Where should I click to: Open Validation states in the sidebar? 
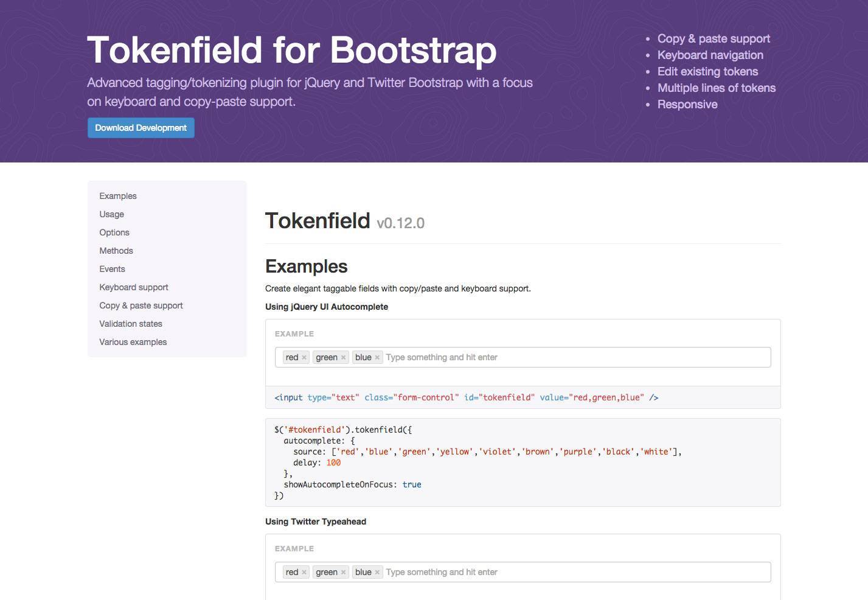pyautogui.click(x=131, y=324)
